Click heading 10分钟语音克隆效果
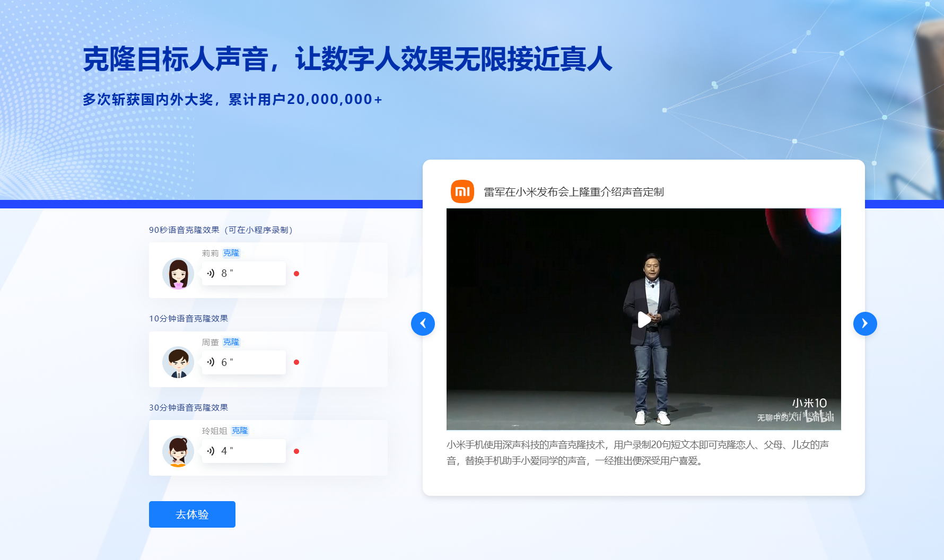 (x=188, y=318)
